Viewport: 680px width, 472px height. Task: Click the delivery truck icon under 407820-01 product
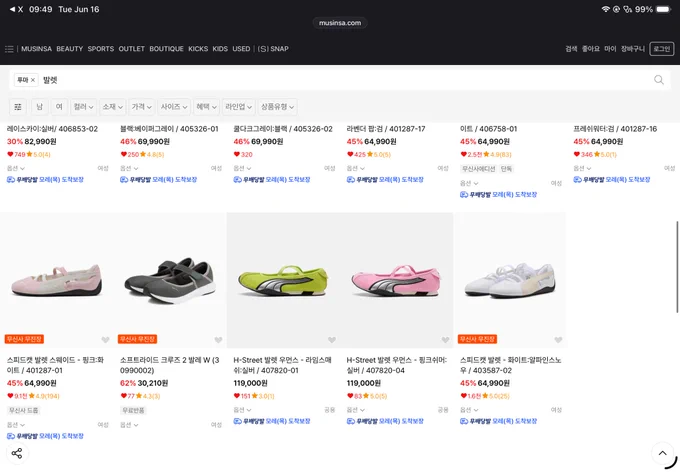tap(237, 421)
